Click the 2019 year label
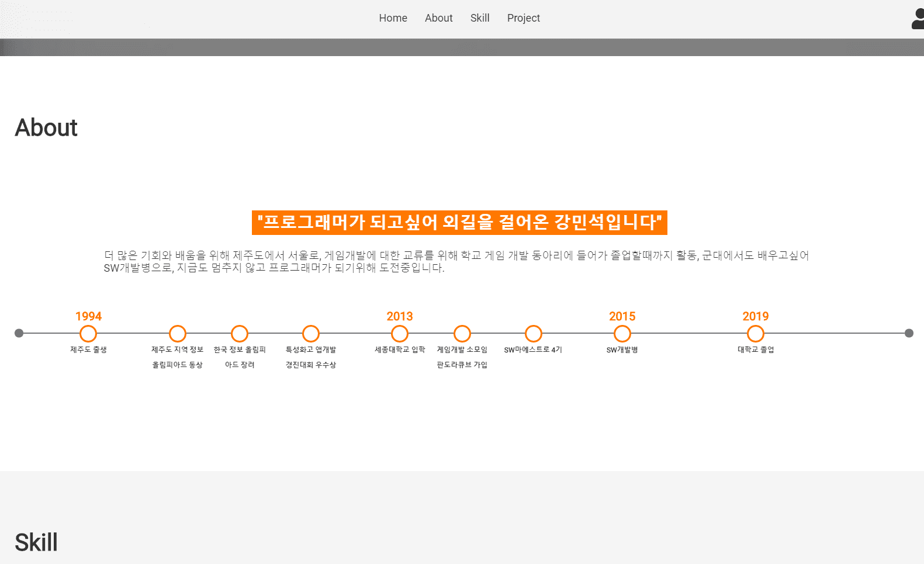This screenshot has width=924, height=564. 756,316
